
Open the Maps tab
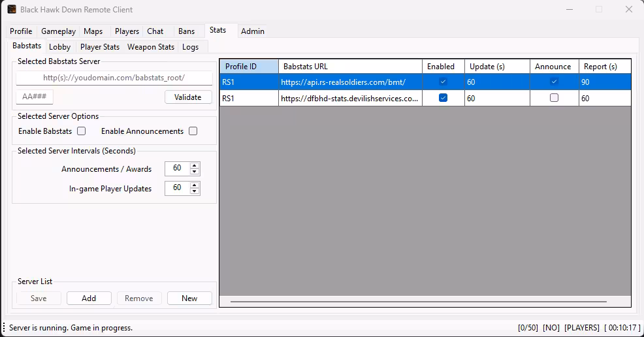93,31
